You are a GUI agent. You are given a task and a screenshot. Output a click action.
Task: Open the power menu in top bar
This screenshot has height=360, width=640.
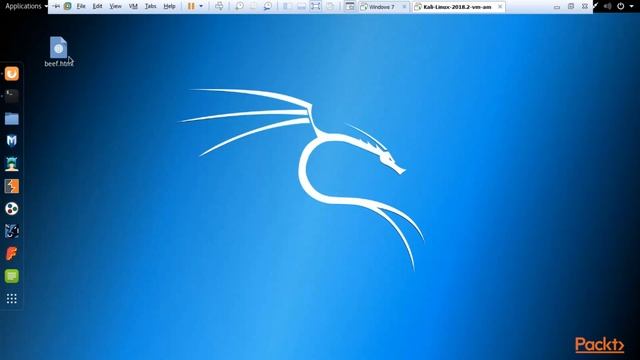pos(621,6)
